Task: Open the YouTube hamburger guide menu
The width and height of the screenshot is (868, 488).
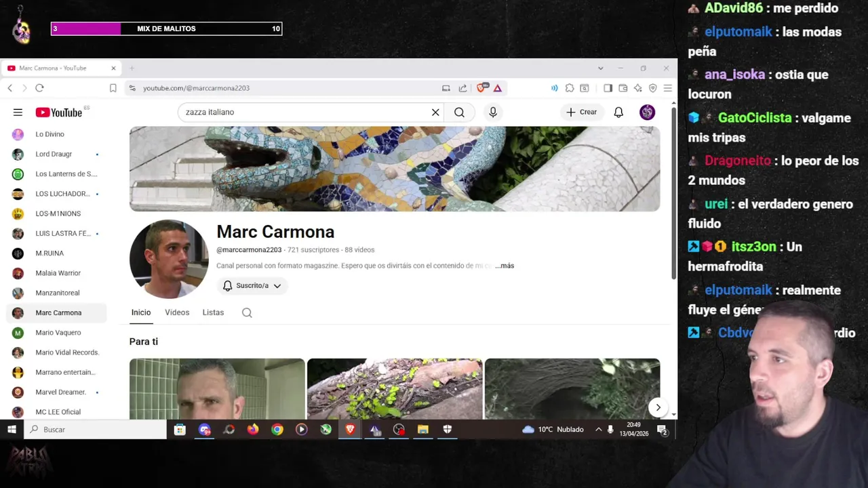Action: [x=18, y=113]
